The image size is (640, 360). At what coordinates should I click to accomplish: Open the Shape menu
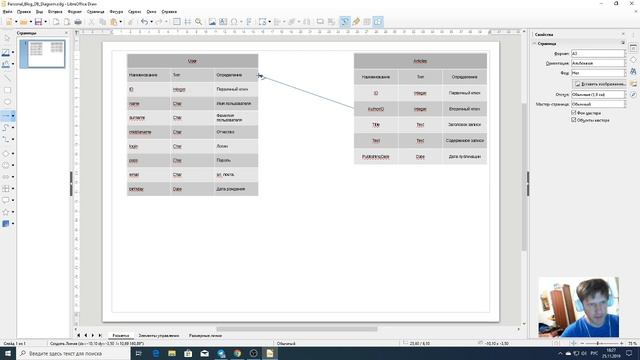[116, 12]
